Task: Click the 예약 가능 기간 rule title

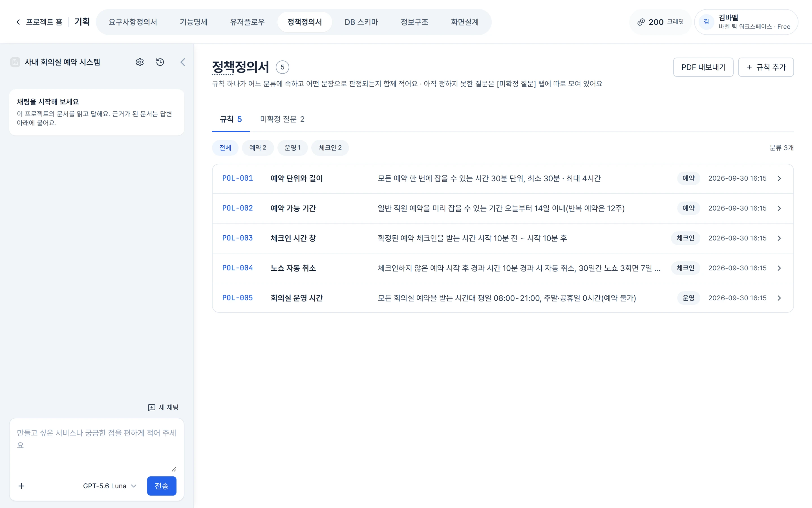Action: pos(293,208)
